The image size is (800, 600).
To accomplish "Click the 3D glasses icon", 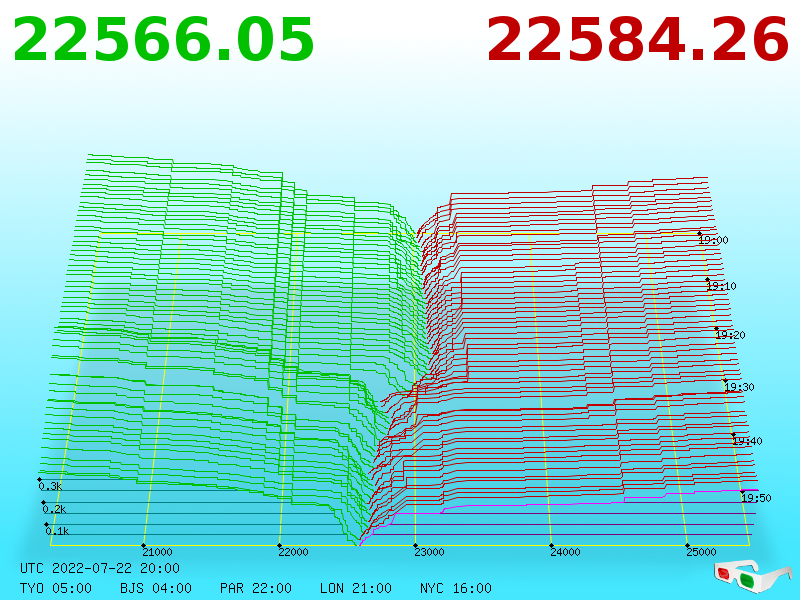I will (753, 577).
